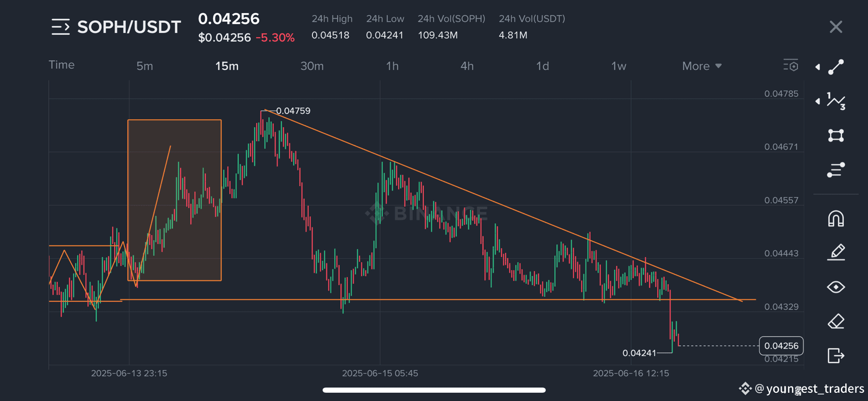
Task: Toggle drawings visibility with the eye icon
Action: click(x=836, y=287)
